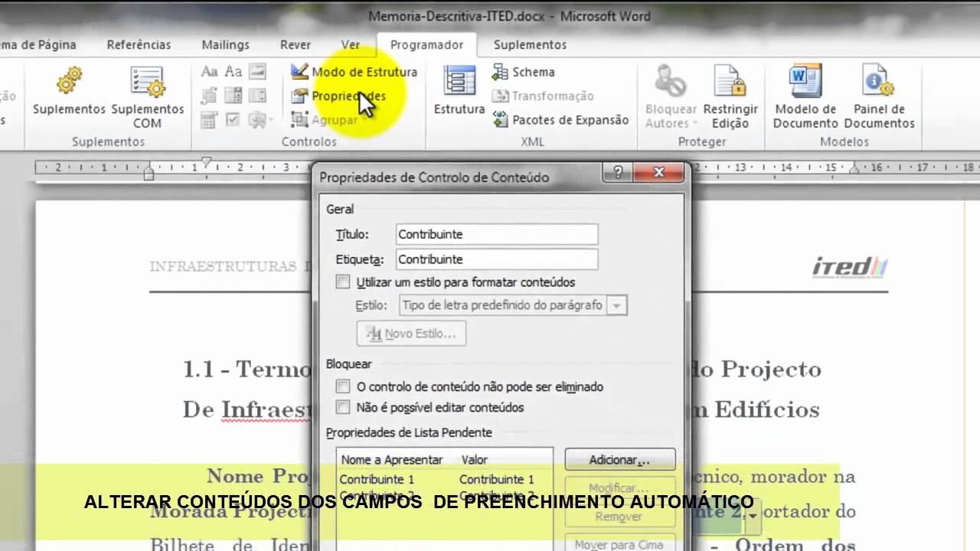Image resolution: width=980 pixels, height=551 pixels.
Task: Open the XML Estrutura pane
Action: click(459, 92)
